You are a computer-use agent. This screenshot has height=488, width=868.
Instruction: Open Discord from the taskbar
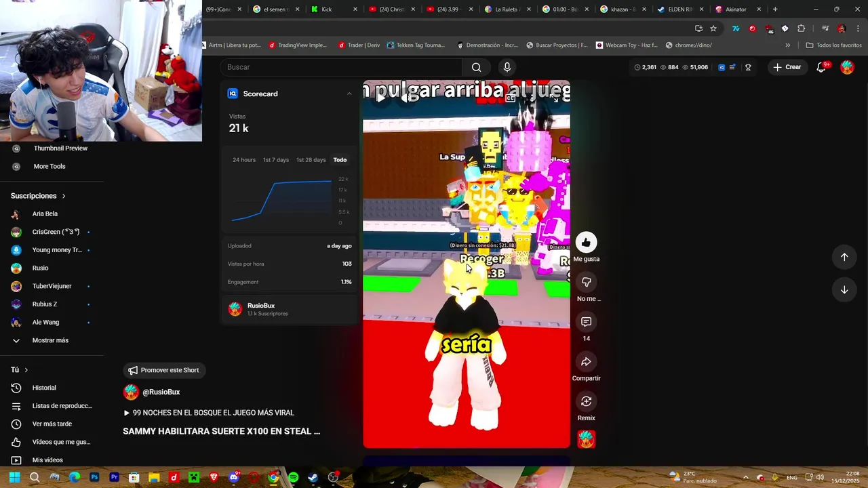click(x=233, y=477)
